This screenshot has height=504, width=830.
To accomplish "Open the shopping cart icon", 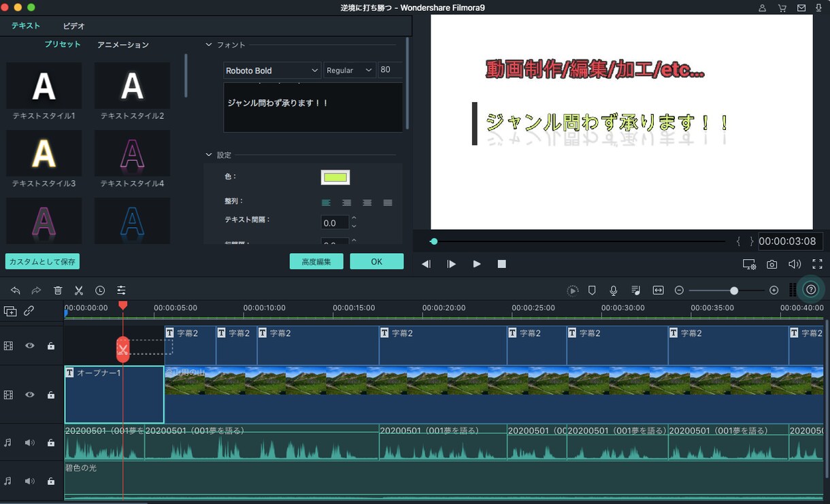I will 782,8.
